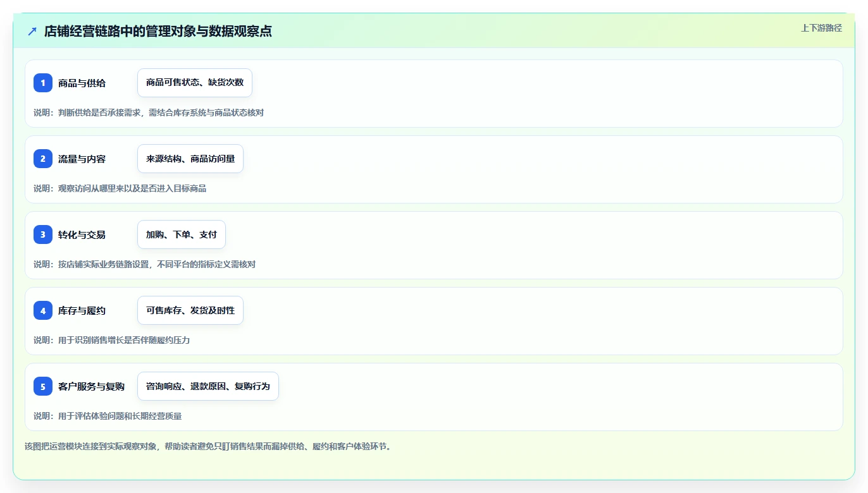Click the footer caption starting 该图把运营模块

[208, 446]
